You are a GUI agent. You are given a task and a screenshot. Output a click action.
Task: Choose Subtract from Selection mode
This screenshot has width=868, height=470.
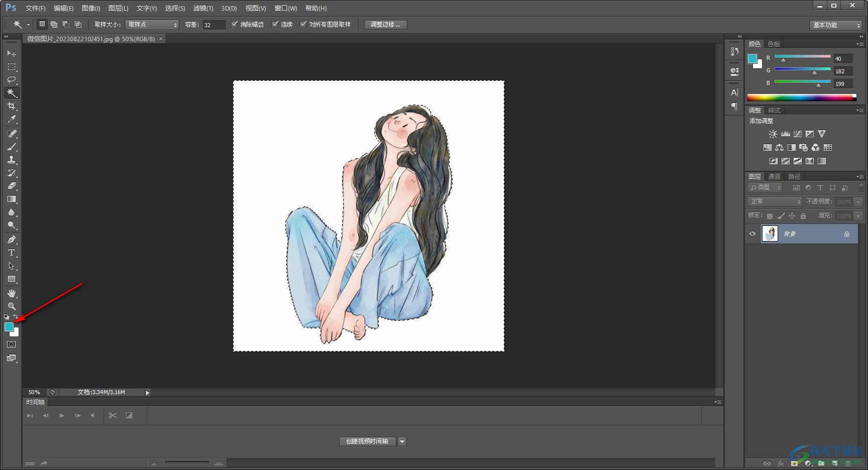66,24
